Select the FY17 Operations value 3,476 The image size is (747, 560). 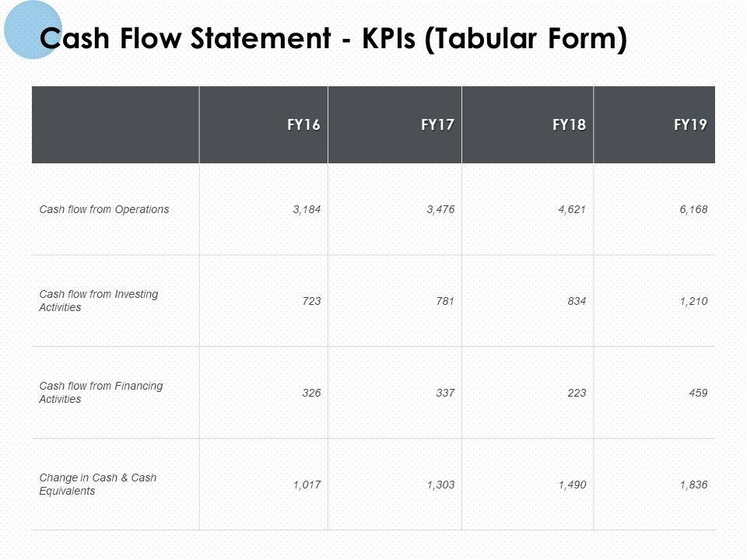pos(441,209)
